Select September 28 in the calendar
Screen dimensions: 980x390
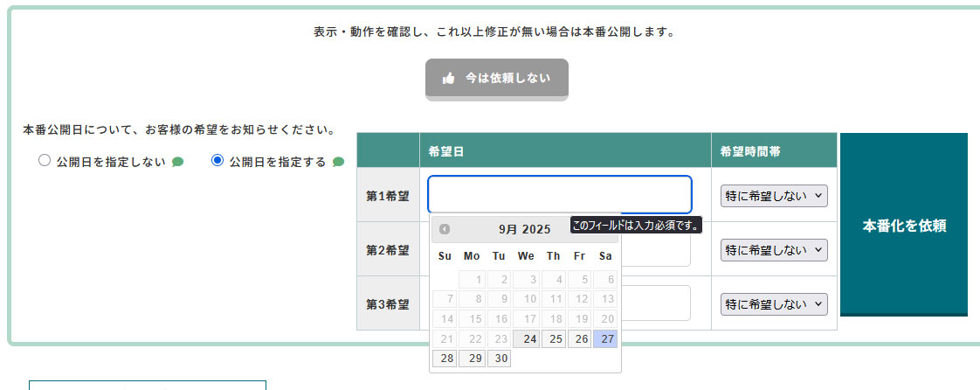pyautogui.click(x=445, y=359)
